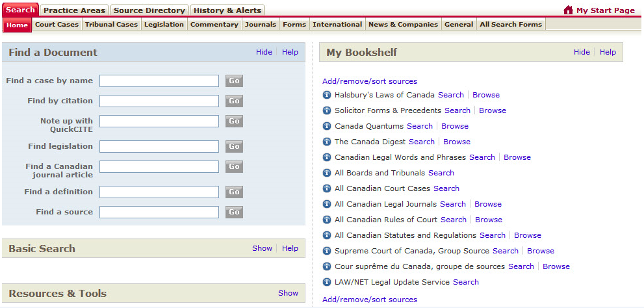The height and width of the screenshot is (308, 644).
Task: Open the Journals sub-tab
Action: [261, 25]
